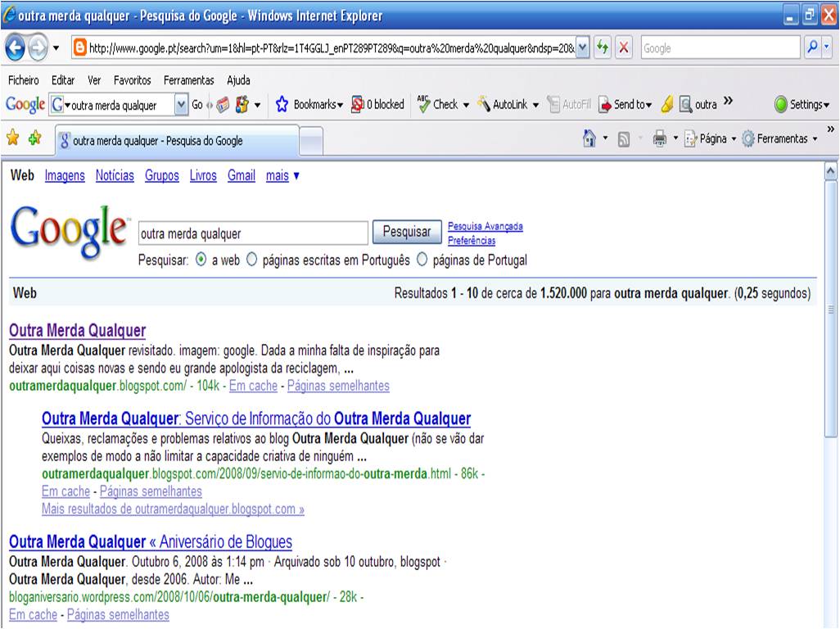The image size is (840, 629).
Task: Click the spell Check icon
Action: pos(424,104)
